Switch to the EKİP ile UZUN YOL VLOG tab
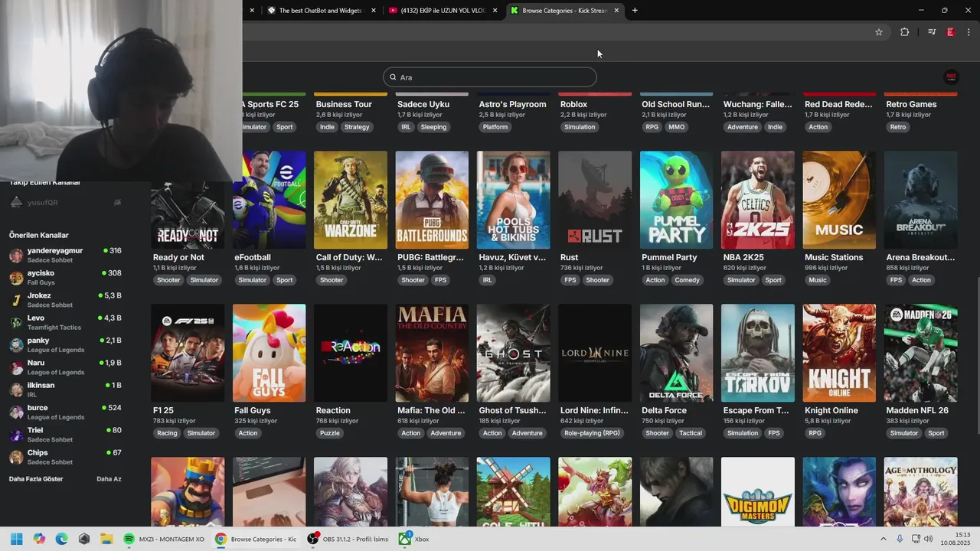 (x=443, y=11)
